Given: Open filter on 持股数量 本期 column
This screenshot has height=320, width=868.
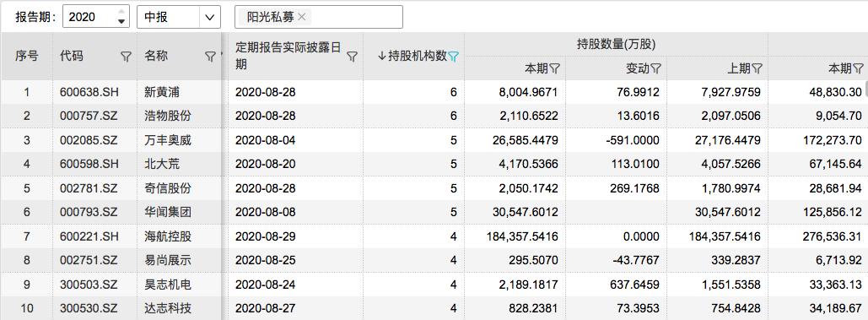Looking at the screenshot, I should 554,68.
